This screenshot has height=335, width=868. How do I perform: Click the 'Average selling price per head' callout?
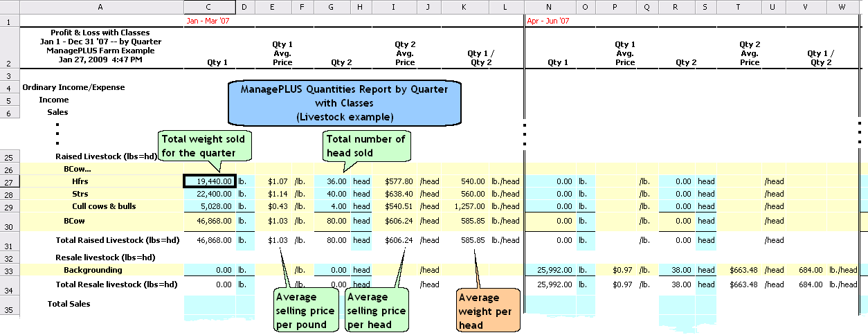[376, 309]
